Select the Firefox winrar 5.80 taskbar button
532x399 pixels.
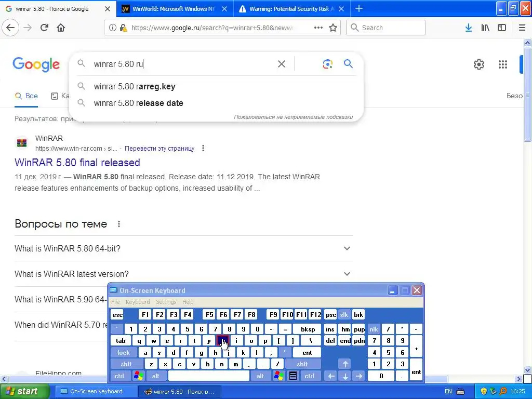click(x=180, y=392)
